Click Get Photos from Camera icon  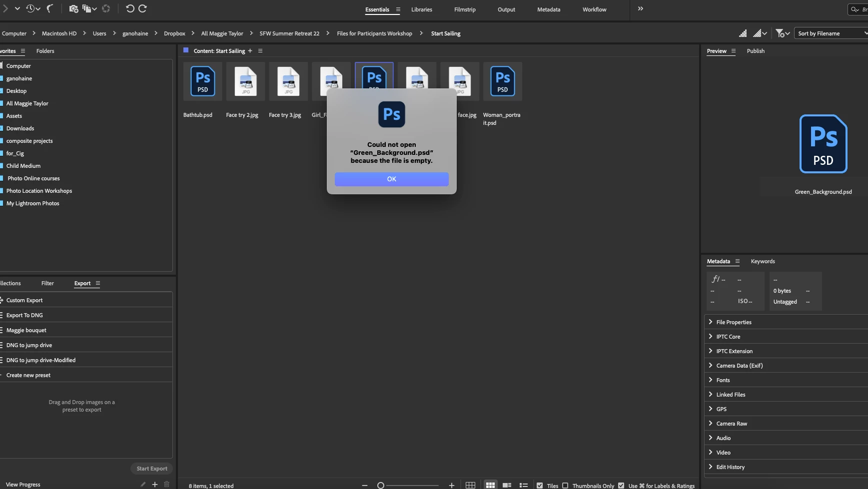73,8
